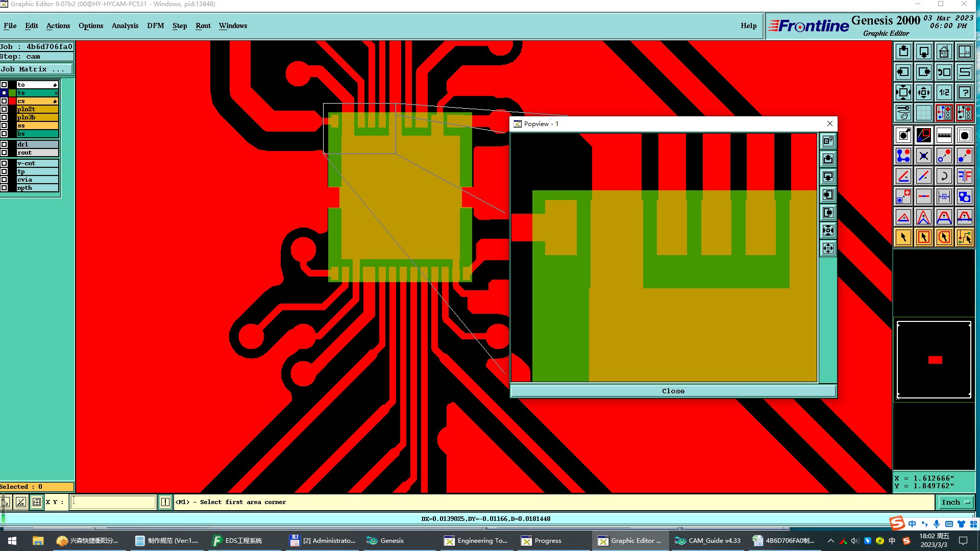The image size is (980, 551).
Task: Toggle the pln2t layer checkbox
Action: pyautogui.click(x=4, y=109)
